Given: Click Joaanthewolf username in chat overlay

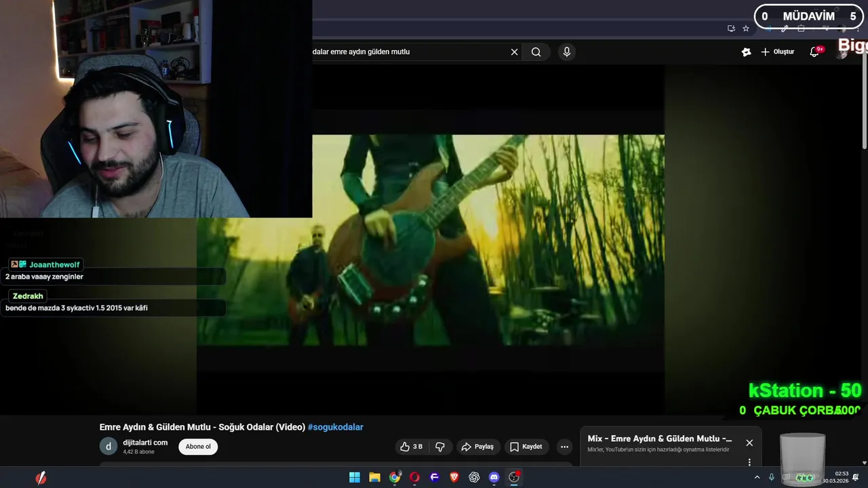Looking at the screenshot, I should click(56, 264).
